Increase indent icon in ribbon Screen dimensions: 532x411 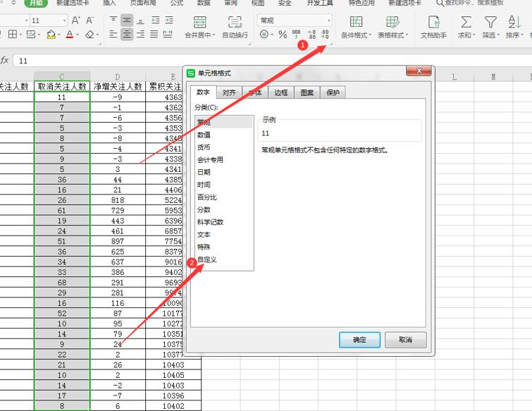pyautogui.click(x=169, y=20)
